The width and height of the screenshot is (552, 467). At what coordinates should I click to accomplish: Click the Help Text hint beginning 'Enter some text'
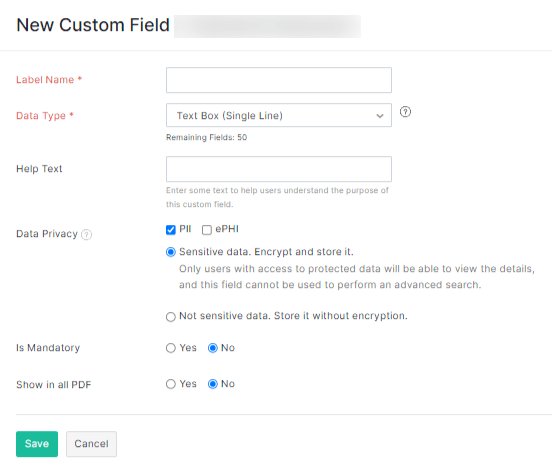(x=277, y=197)
